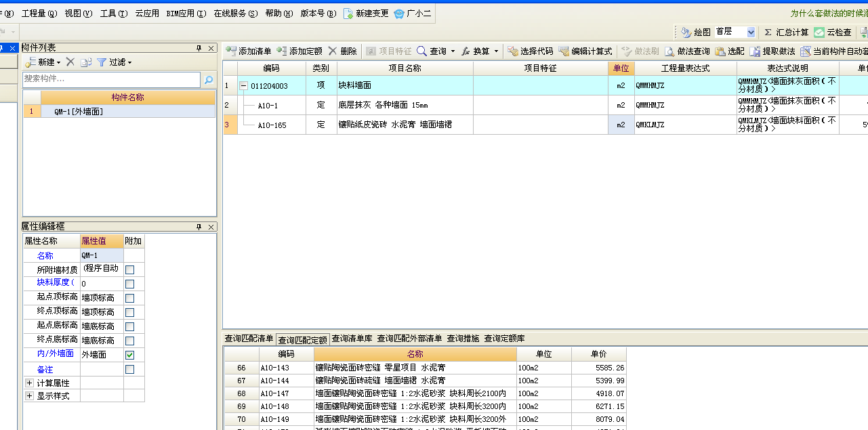Viewport: 868px width, 430px height.
Task: Click the magnifier button beside the search box
Action: [209, 79]
